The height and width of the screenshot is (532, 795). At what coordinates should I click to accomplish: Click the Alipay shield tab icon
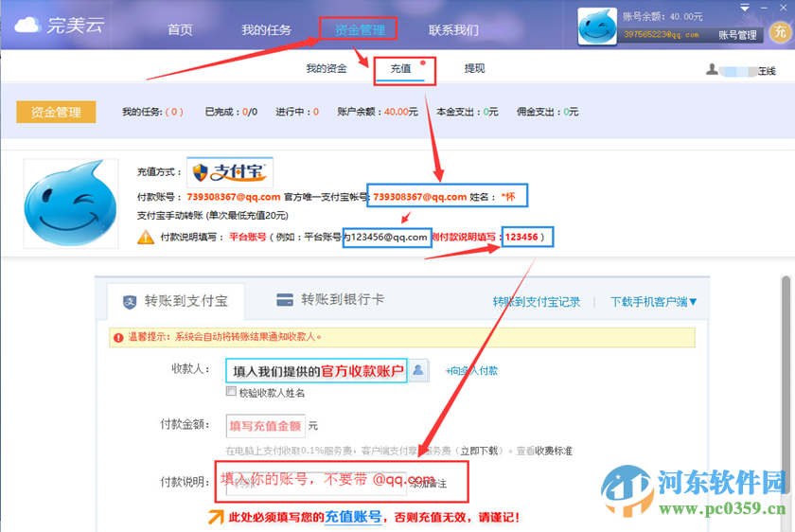(130, 302)
